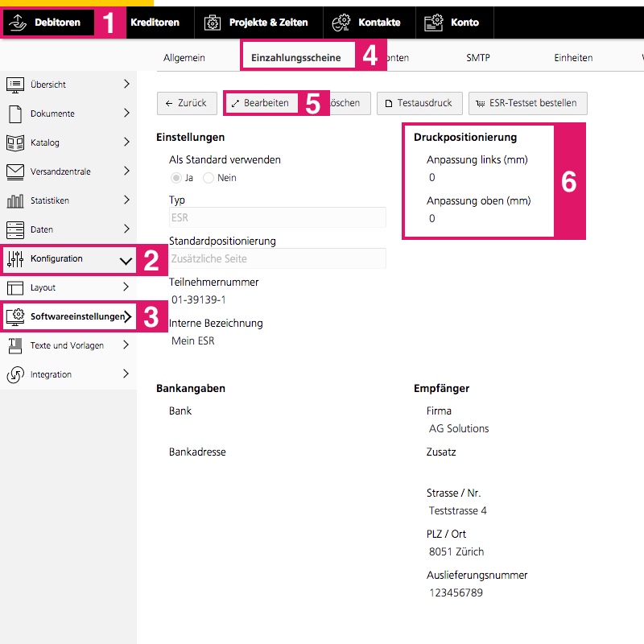This screenshot has height=644, width=644.
Task: Expand the Dokumente sidebar chevron
Action: (126, 114)
